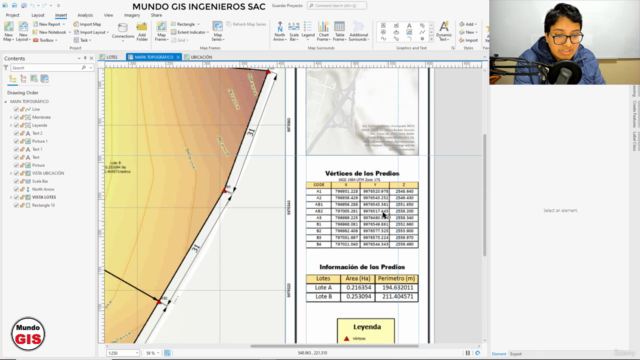Open the Project tab
Image resolution: width=640 pixels, height=360 pixels.
(13, 15)
